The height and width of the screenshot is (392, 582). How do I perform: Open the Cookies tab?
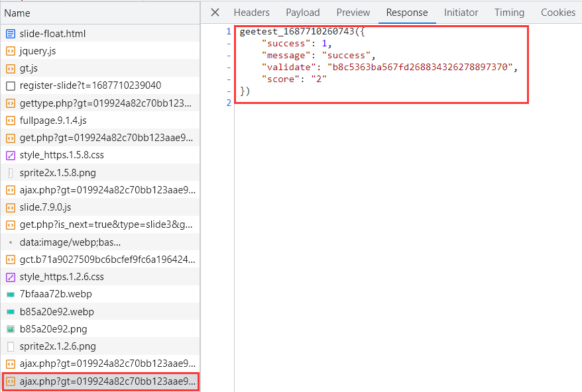tap(557, 13)
